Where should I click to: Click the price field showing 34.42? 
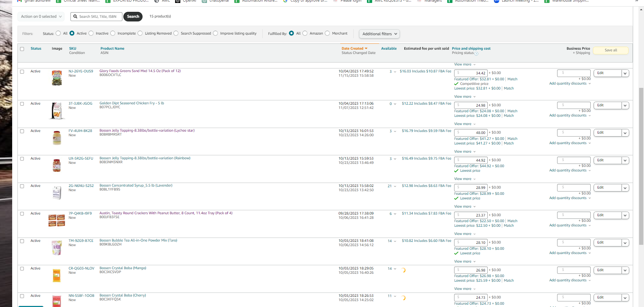coord(471,73)
